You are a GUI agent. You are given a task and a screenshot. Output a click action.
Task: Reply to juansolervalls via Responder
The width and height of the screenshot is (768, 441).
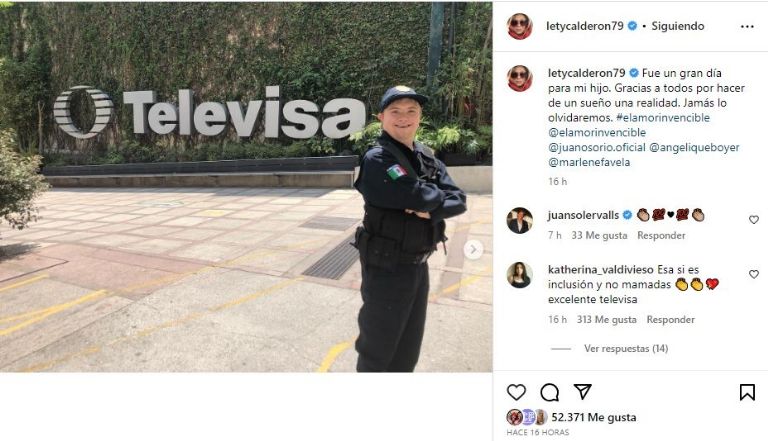(661, 235)
